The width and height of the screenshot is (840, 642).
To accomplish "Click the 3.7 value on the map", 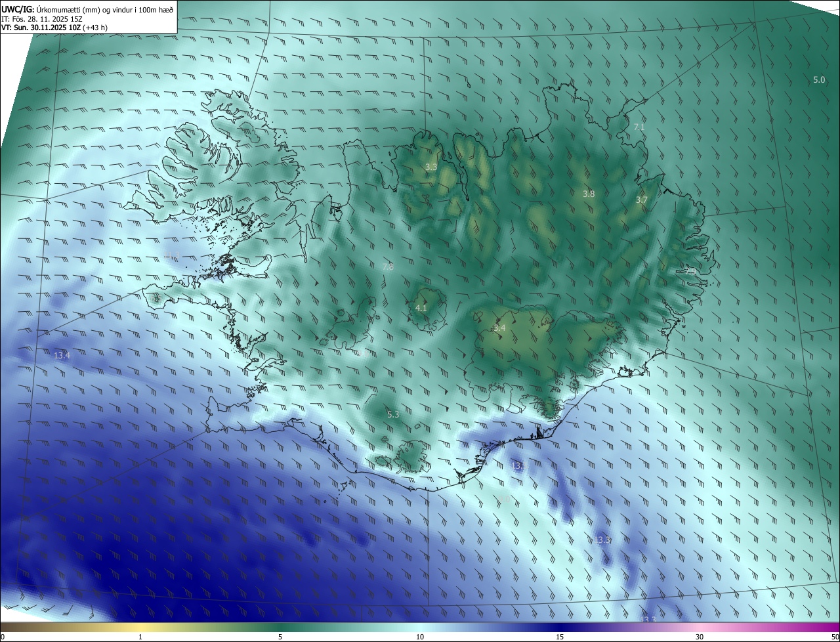I will pyautogui.click(x=642, y=200).
